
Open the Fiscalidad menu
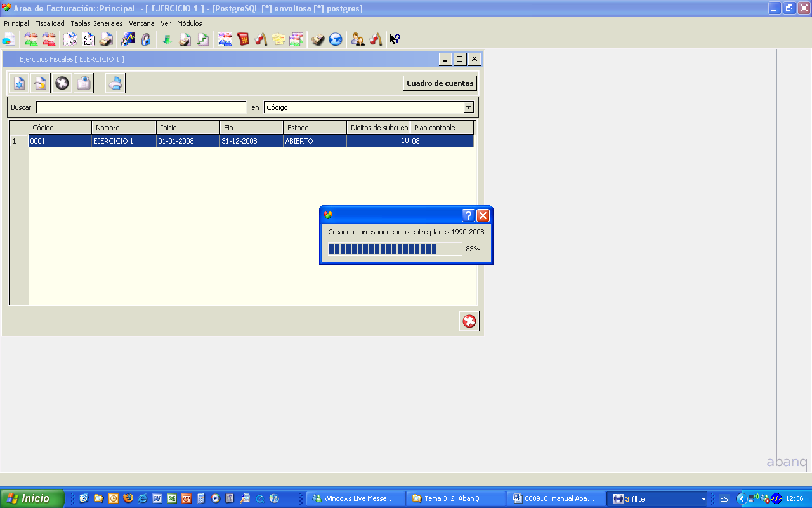click(49, 23)
